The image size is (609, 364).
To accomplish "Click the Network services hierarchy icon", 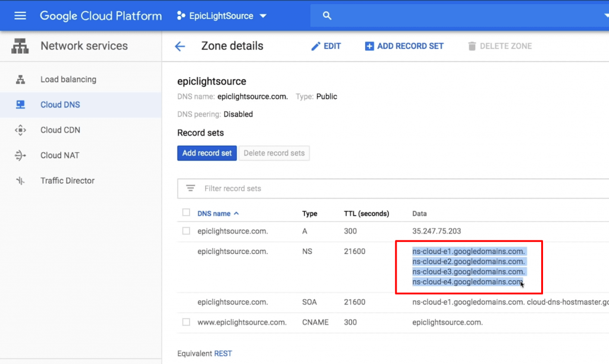I will pyautogui.click(x=20, y=46).
